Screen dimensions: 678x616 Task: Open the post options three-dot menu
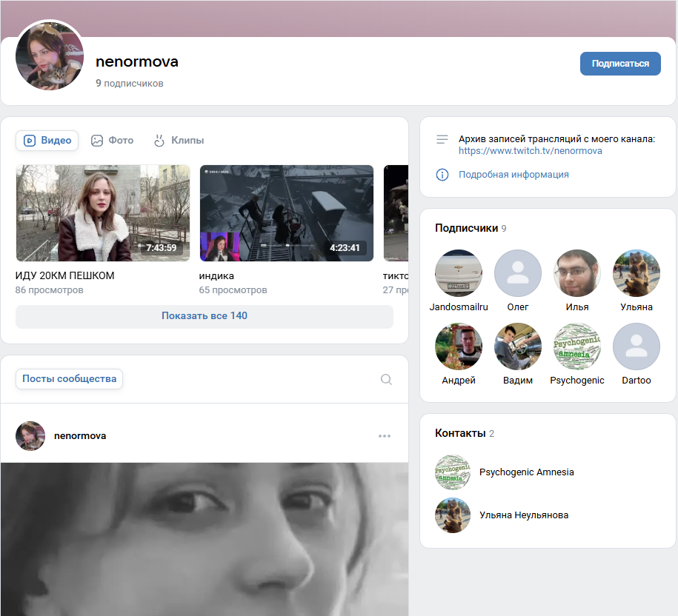(385, 436)
